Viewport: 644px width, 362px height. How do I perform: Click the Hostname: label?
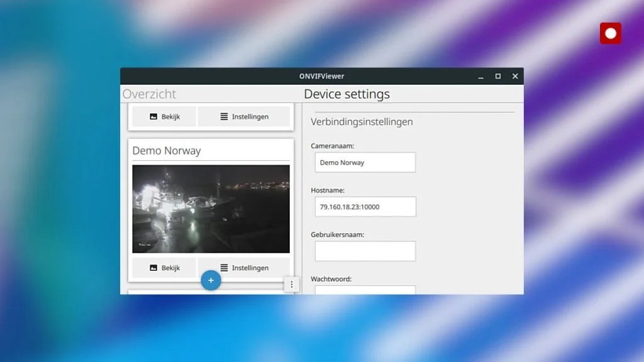coord(327,190)
